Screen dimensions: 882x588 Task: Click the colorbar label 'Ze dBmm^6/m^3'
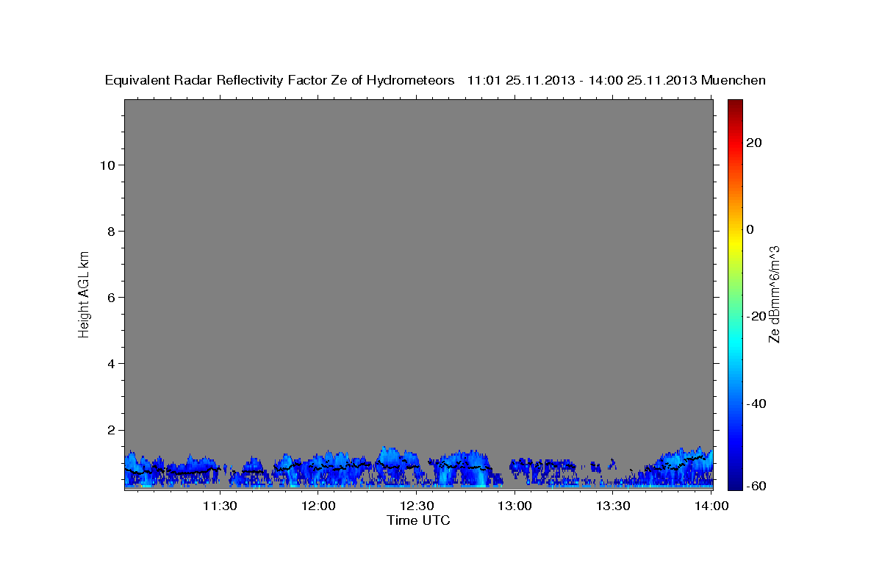click(773, 294)
